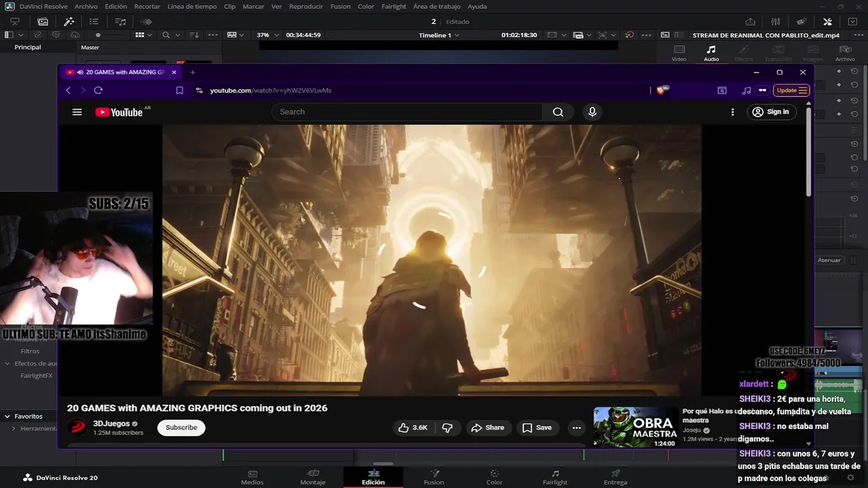Viewport: 868px width, 488px height.
Task: Click the YouTube logo
Action: pos(119,112)
